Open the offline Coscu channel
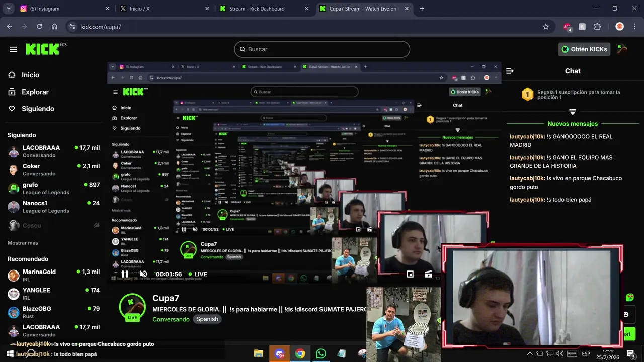644x362 pixels. [x=53, y=225]
